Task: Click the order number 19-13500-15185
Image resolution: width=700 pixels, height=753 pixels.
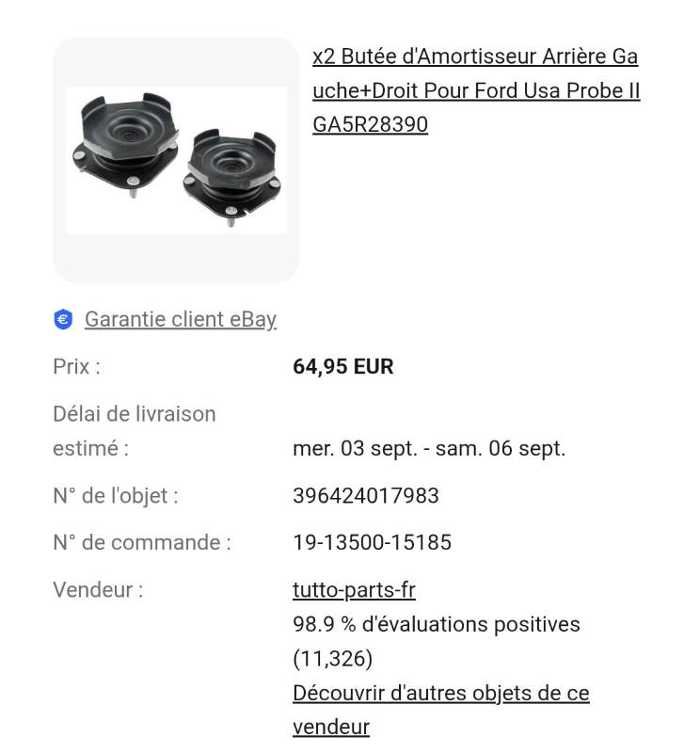Action: (372, 543)
